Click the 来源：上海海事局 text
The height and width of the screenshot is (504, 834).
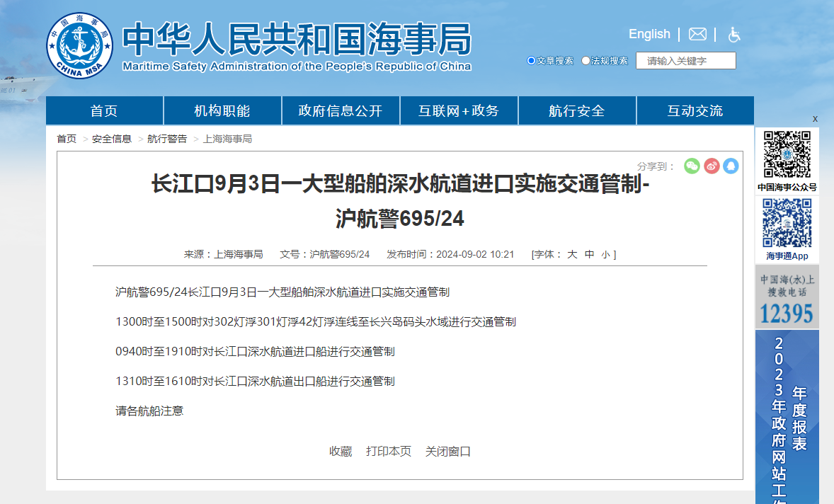(x=224, y=255)
